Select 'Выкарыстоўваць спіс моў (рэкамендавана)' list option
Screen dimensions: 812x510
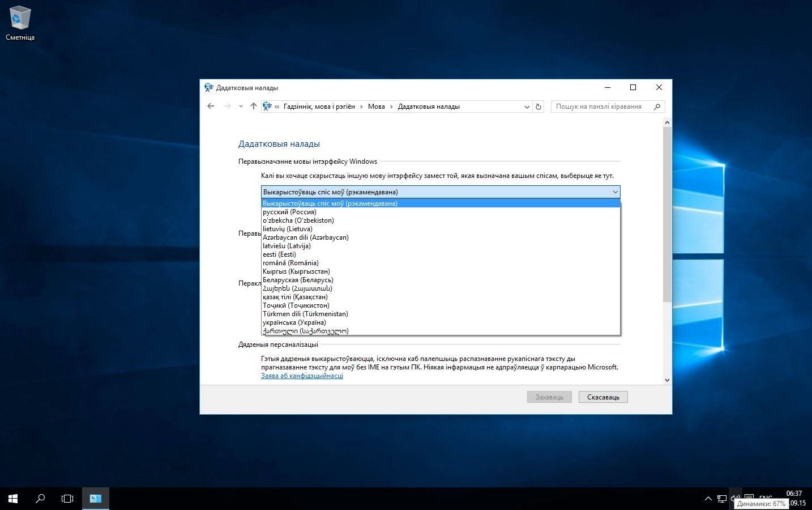pyautogui.click(x=441, y=203)
